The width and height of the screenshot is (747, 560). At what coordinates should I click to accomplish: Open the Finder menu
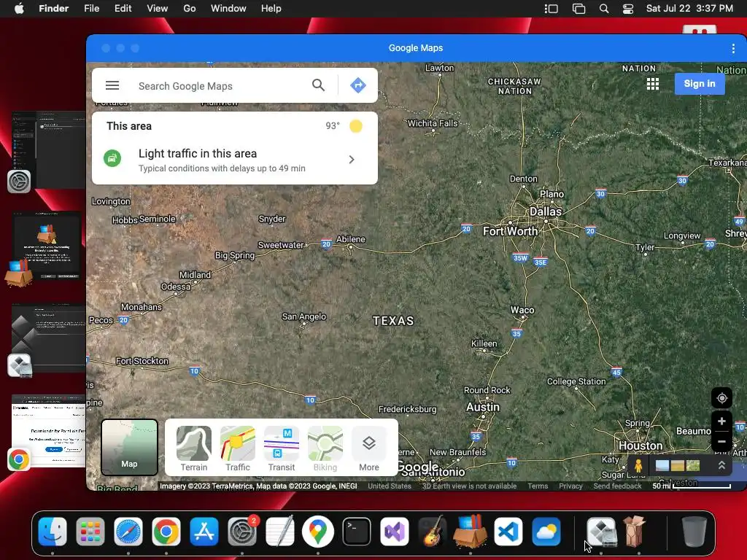53,9
